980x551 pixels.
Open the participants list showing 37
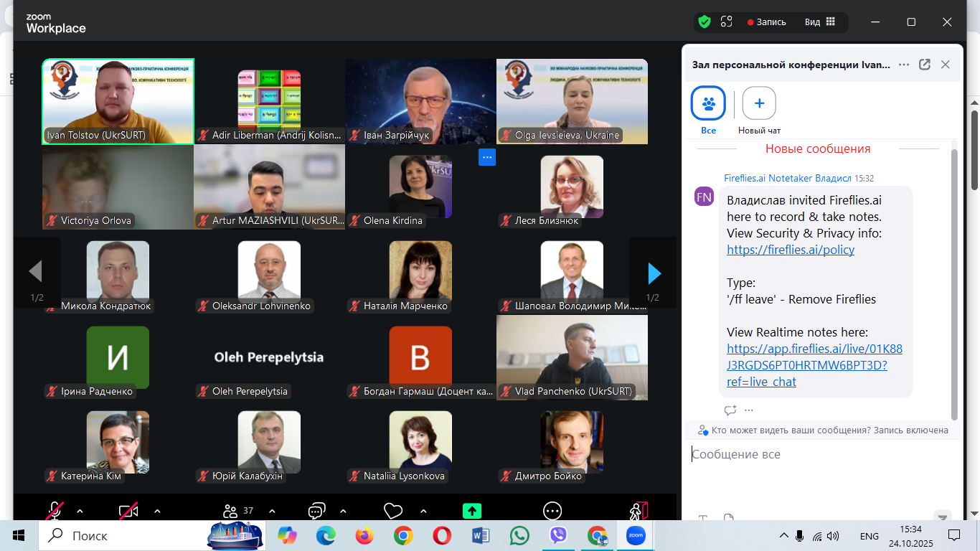pos(237,511)
